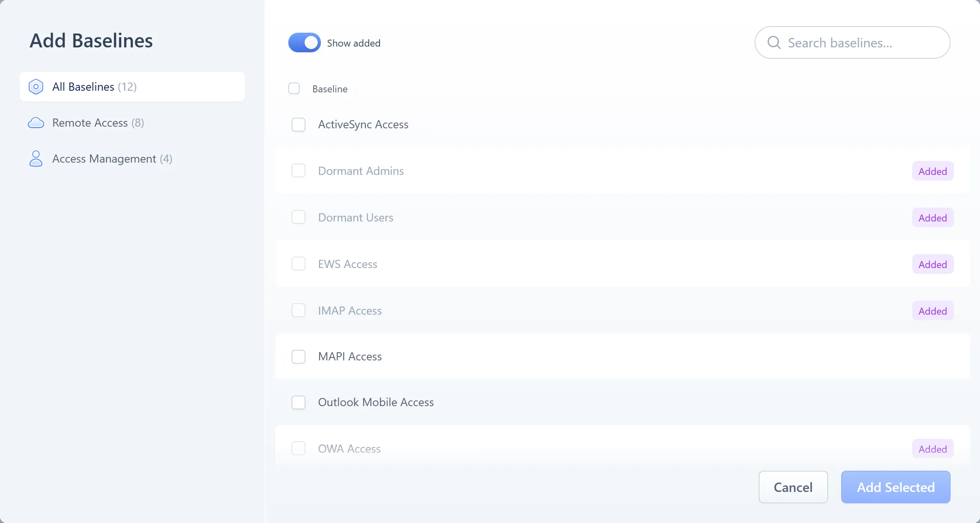Open the Access Management (4) category
Viewport: 980px width, 523px height.
(x=132, y=159)
